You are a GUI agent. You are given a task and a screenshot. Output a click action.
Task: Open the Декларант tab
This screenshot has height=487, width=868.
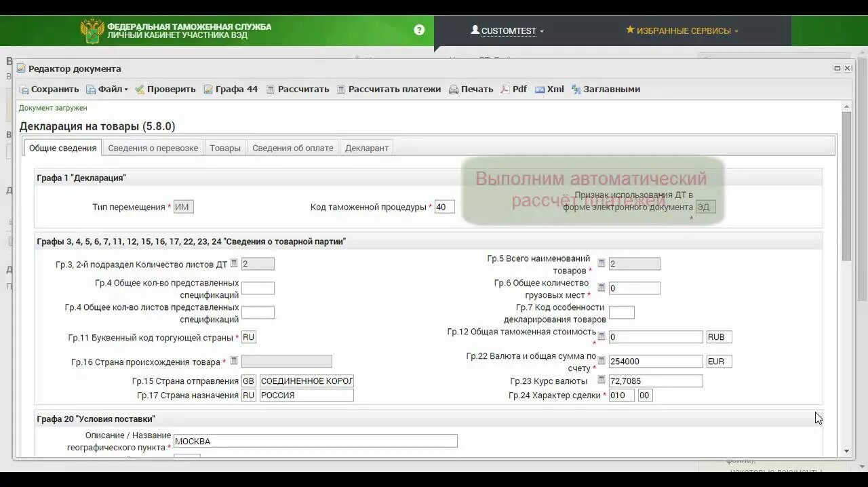(x=367, y=148)
